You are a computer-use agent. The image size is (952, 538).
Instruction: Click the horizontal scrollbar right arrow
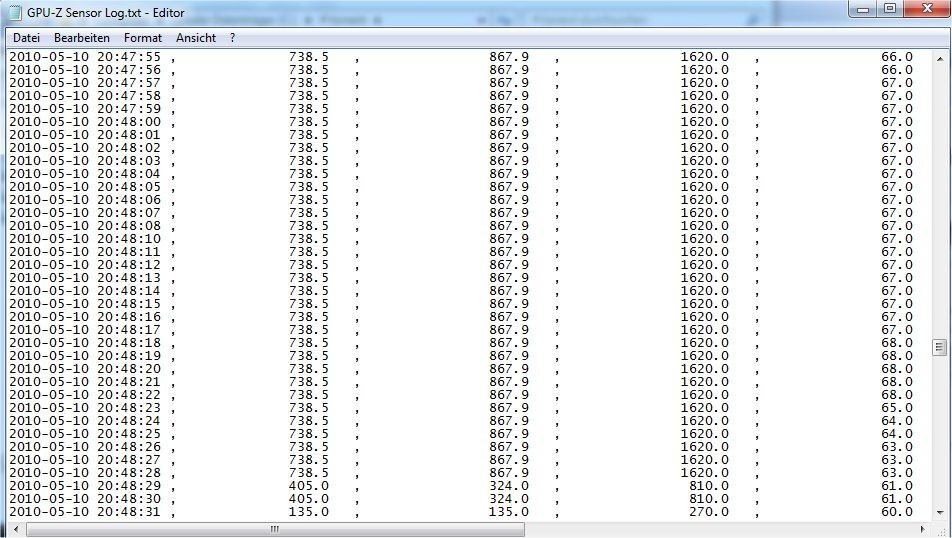tap(923, 529)
